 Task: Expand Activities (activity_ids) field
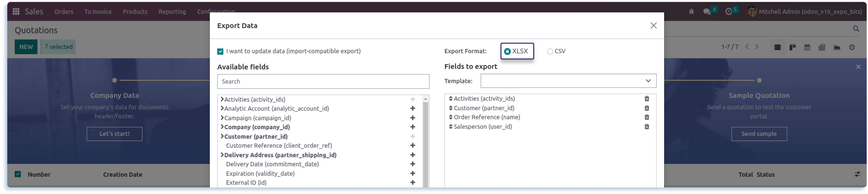[222, 99]
